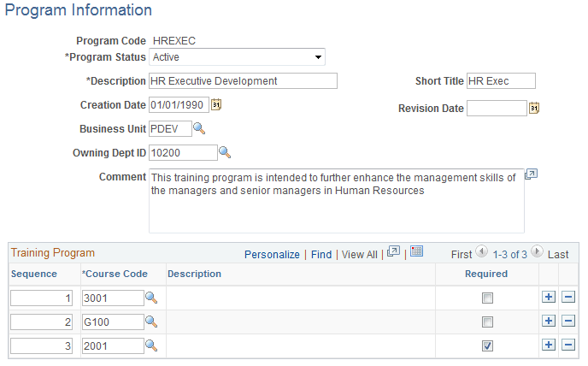The height and width of the screenshot is (366, 588).
Task: Sort grid by Course Code column header
Action: click(x=115, y=274)
